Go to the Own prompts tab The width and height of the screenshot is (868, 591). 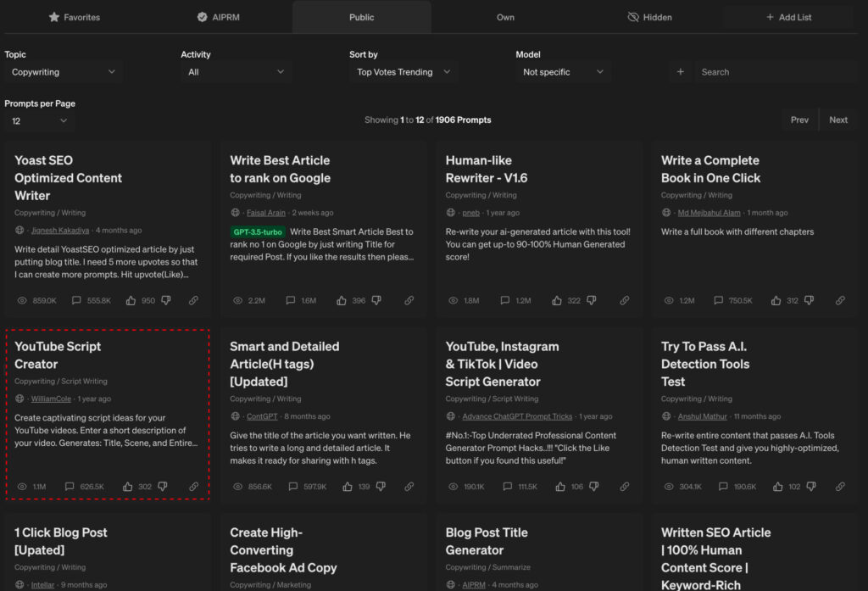(505, 17)
